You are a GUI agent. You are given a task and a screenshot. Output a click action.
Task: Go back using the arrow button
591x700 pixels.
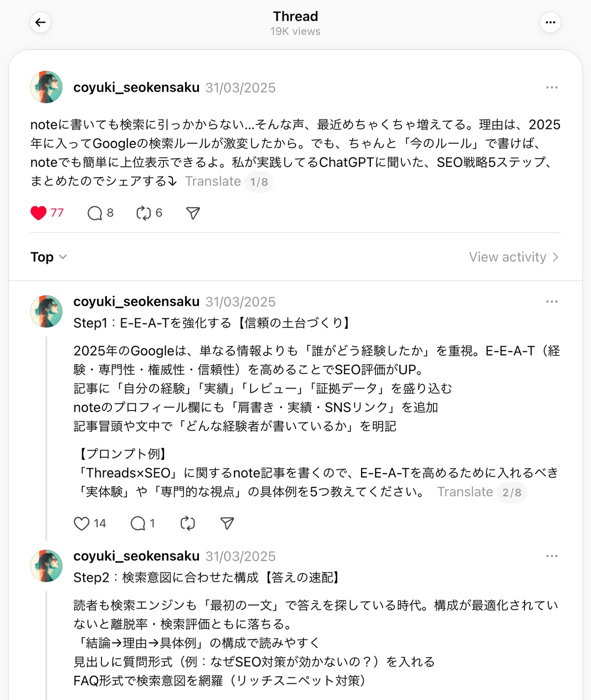(x=40, y=22)
